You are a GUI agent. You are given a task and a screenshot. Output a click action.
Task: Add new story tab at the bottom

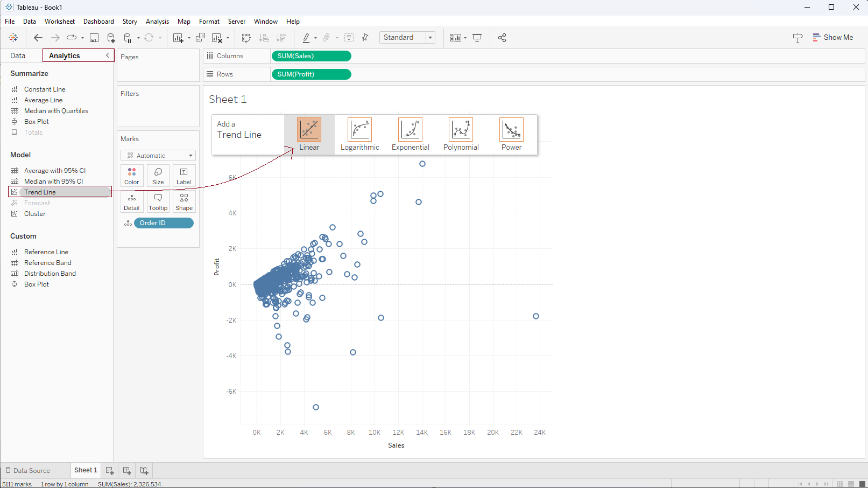click(x=144, y=471)
